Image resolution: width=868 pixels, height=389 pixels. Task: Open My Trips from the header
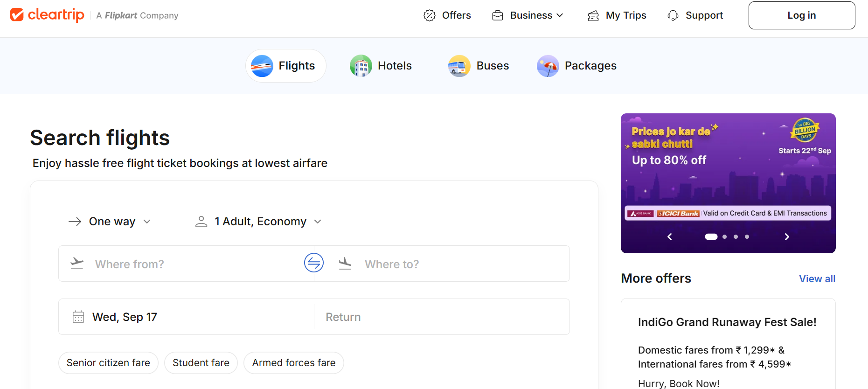click(617, 15)
